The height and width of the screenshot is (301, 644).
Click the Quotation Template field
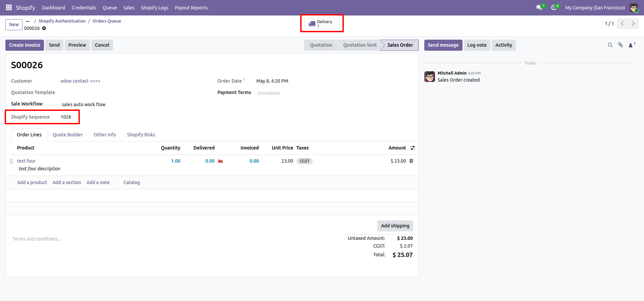(x=134, y=92)
